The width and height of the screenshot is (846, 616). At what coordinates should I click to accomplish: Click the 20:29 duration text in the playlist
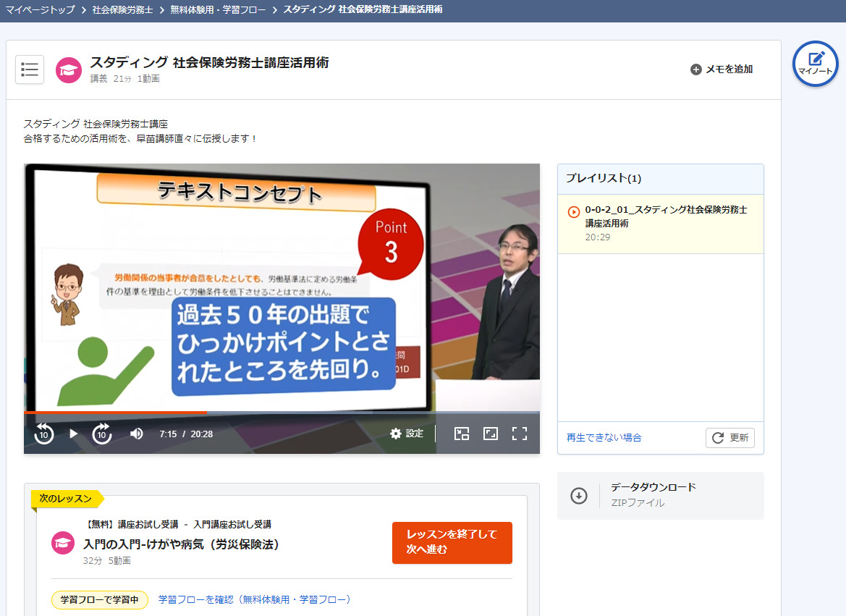click(x=598, y=237)
